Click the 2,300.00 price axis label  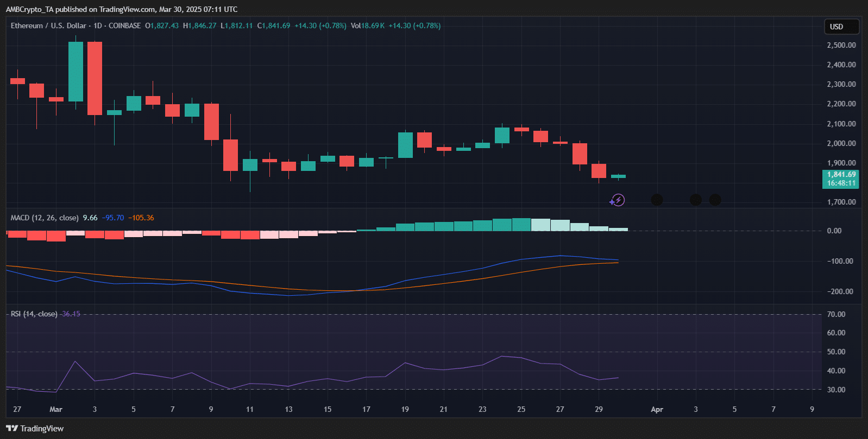point(841,84)
